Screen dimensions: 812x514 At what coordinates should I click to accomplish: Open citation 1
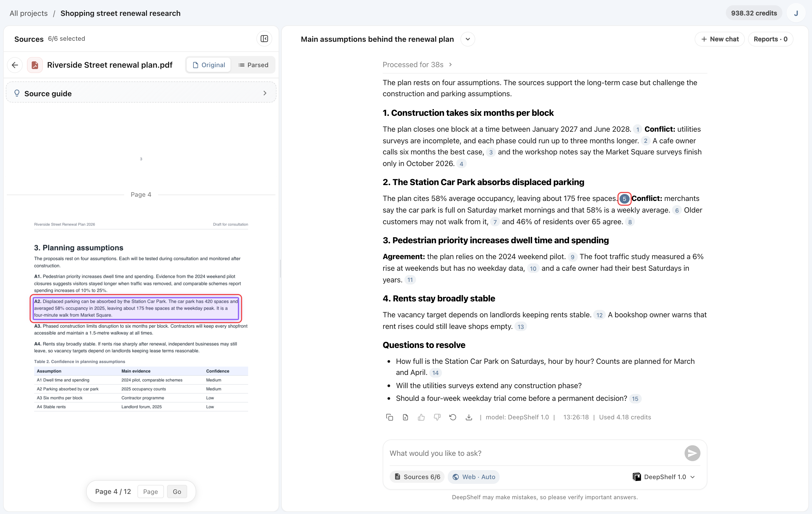point(637,130)
